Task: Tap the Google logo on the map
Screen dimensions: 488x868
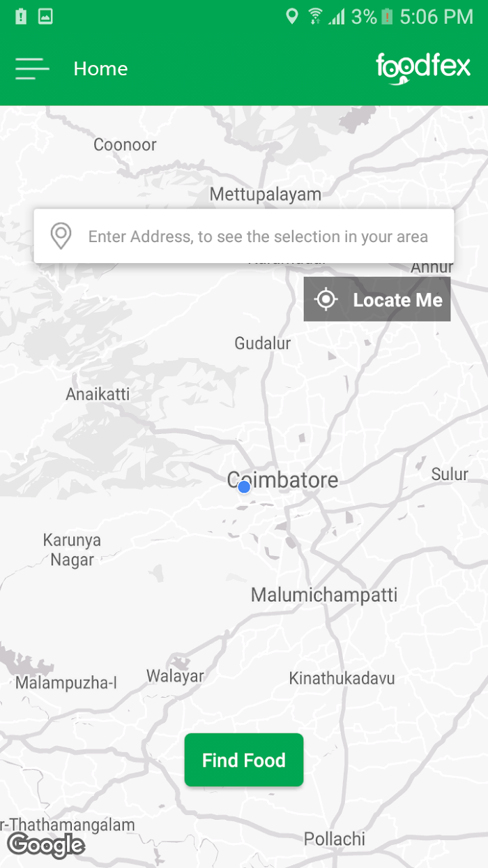Action: (46, 845)
